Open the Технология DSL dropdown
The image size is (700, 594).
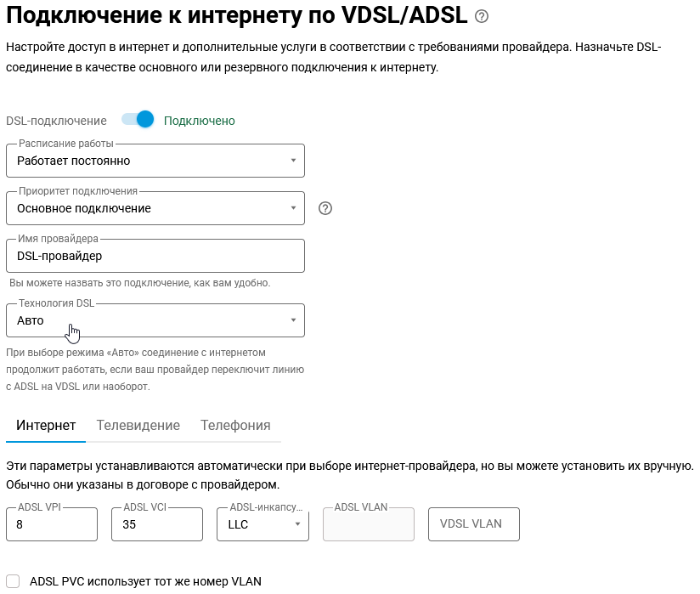[x=155, y=320]
